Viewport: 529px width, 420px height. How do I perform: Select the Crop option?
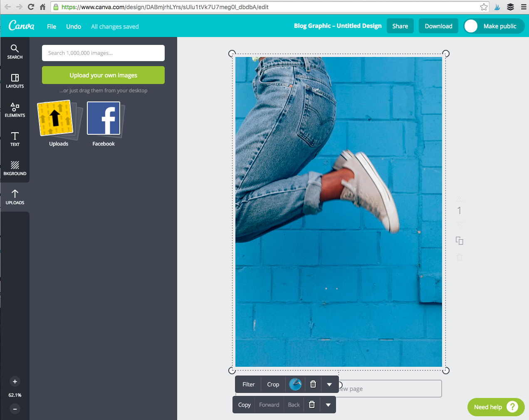click(x=273, y=384)
